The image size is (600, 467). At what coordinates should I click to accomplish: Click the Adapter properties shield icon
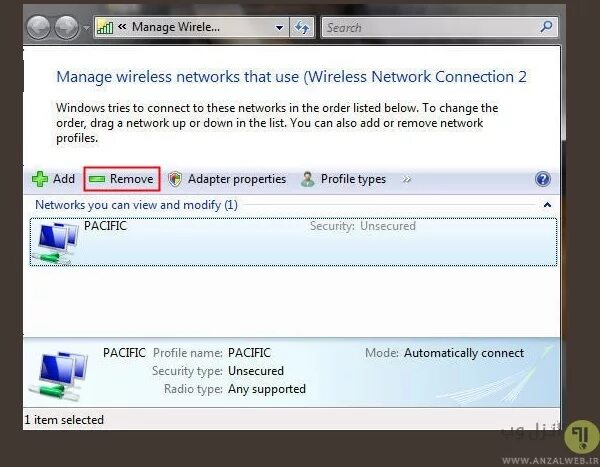pos(175,179)
